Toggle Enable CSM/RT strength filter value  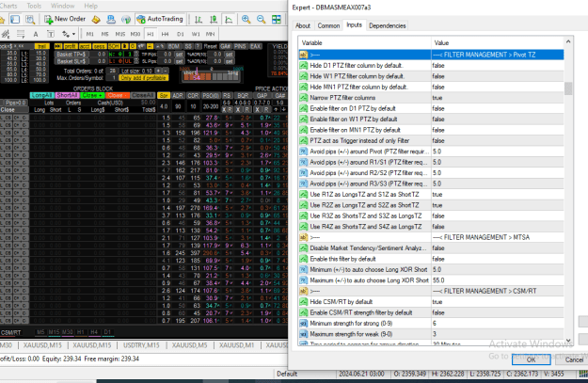pos(498,312)
